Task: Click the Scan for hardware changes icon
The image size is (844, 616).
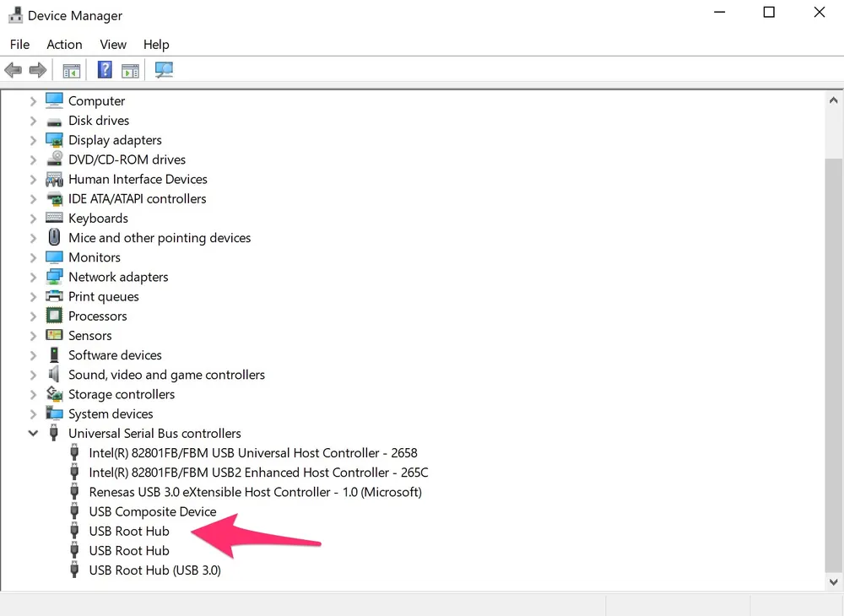Action: pos(164,70)
